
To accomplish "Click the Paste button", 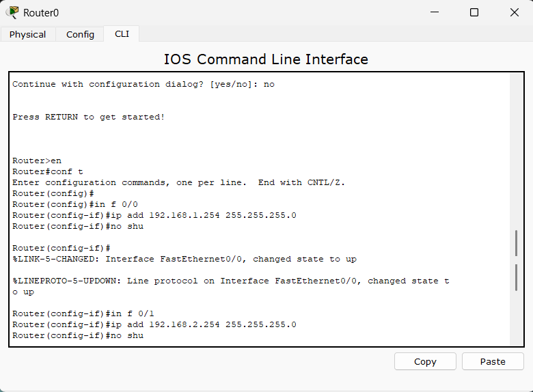I will [493, 361].
